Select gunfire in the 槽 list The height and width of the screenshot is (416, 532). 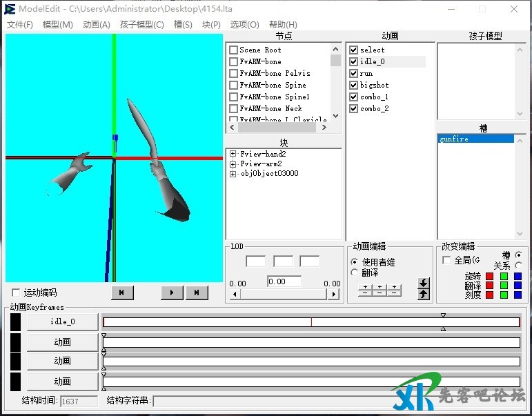(x=454, y=139)
